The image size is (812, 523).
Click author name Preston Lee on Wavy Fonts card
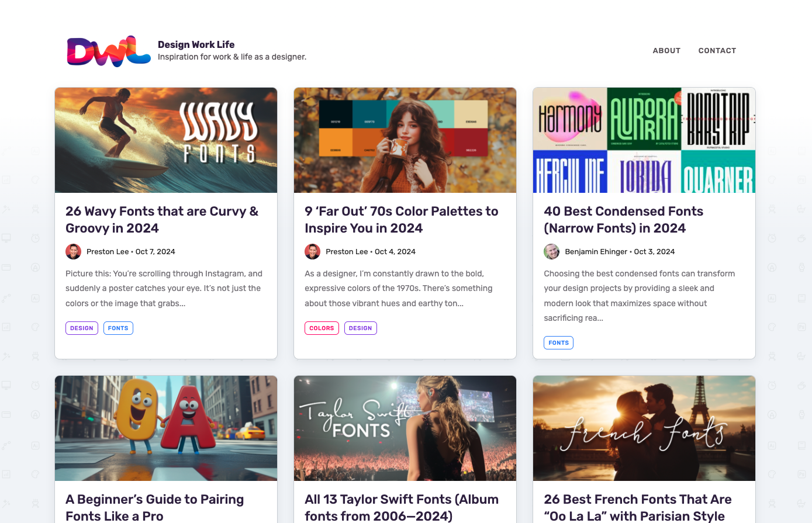click(108, 252)
